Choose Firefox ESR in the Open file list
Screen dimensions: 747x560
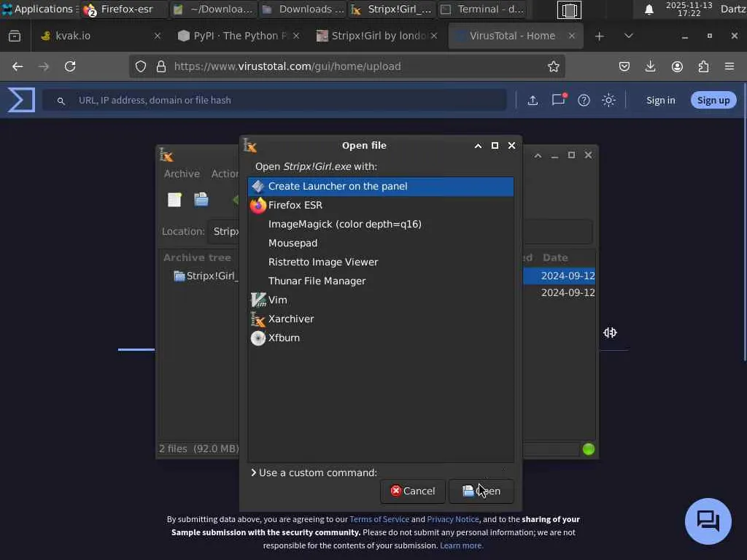(x=381, y=205)
